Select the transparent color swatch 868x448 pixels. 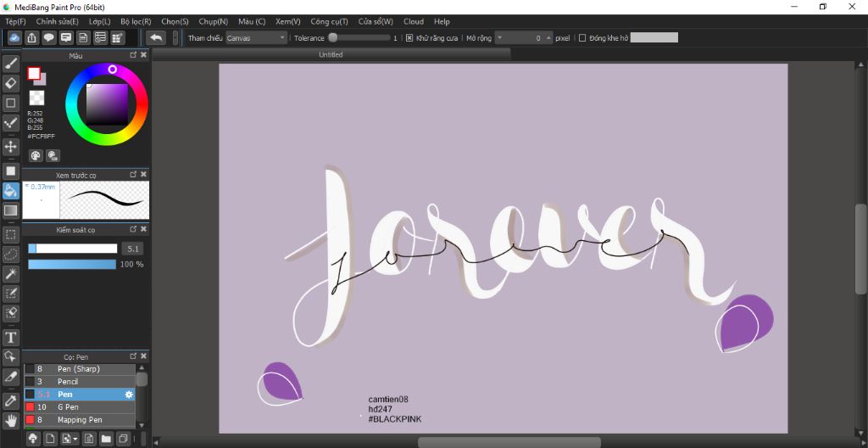click(36, 98)
